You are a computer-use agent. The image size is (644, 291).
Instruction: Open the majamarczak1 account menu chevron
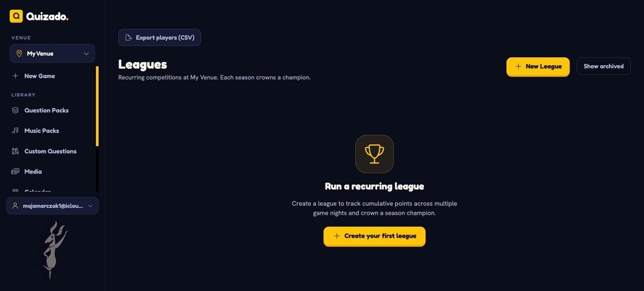90,206
